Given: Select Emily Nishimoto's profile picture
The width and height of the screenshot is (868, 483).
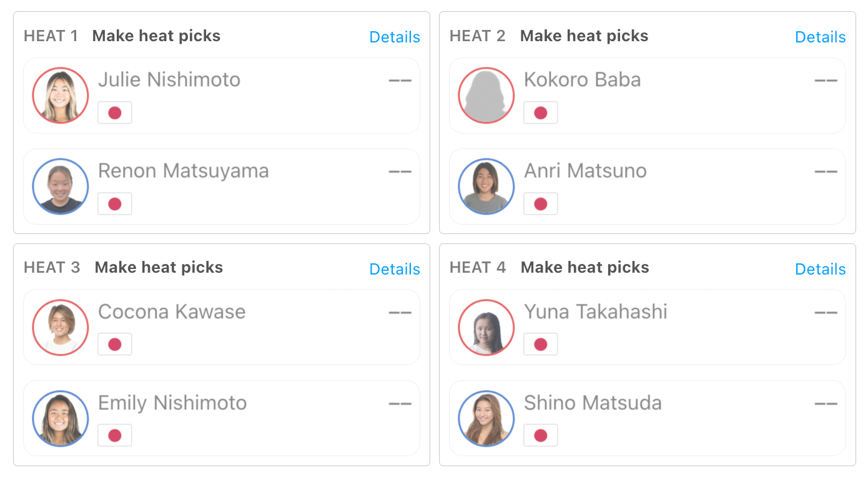Looking at the screenshot, I should 61,419.
